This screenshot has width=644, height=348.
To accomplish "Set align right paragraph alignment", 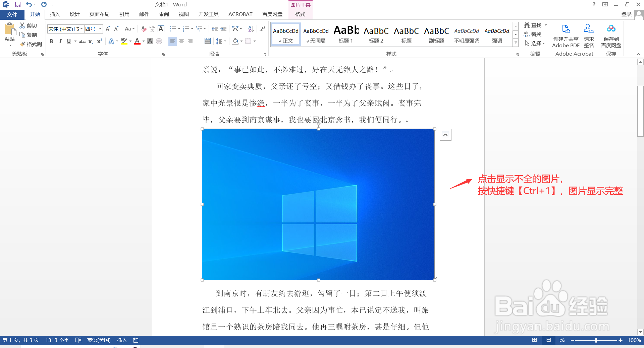I will click(x=190, y=41).
